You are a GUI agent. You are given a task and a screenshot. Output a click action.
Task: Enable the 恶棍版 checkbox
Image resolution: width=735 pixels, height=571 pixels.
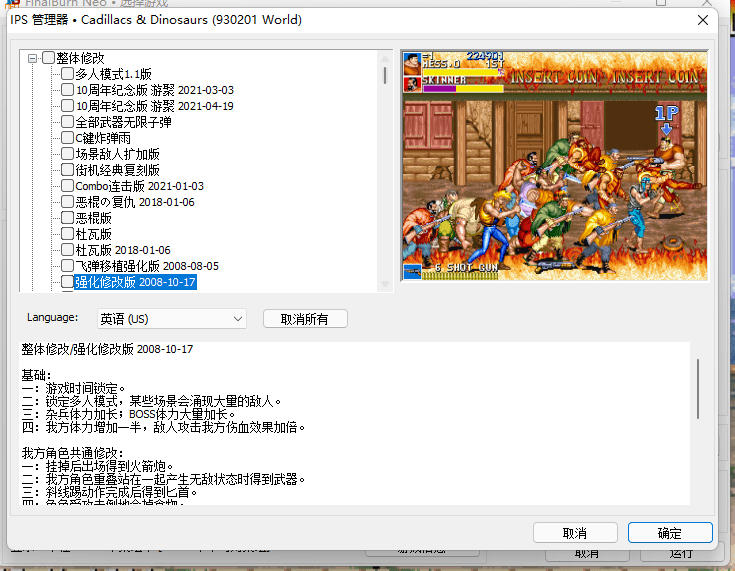(68, 218)
